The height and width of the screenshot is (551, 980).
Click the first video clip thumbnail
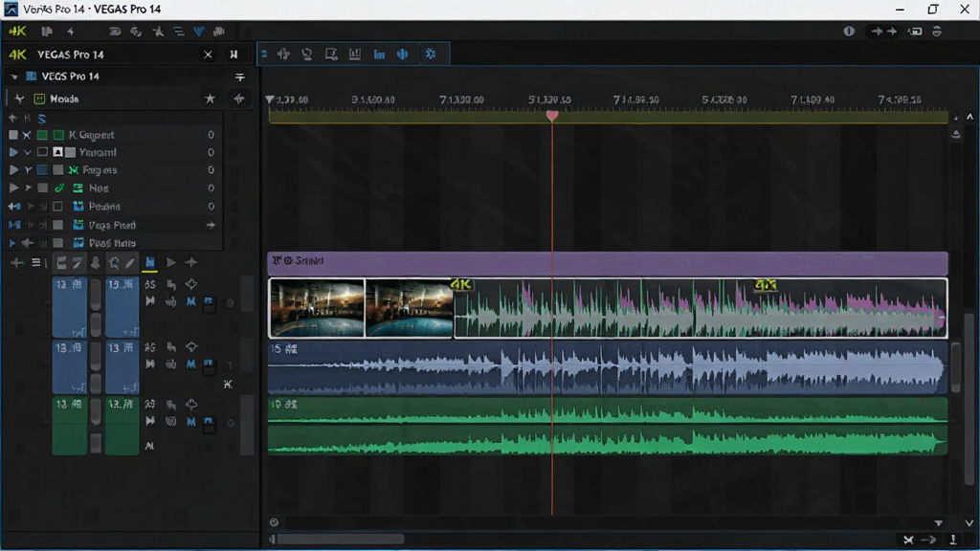[x=317, y=309]
